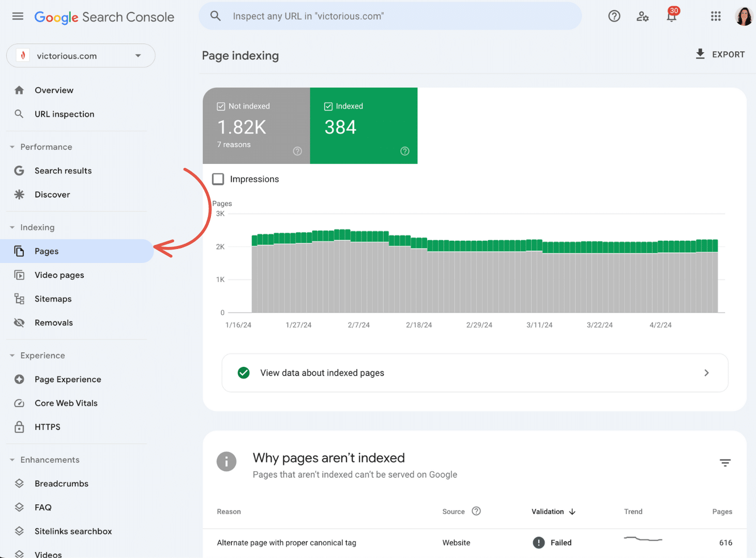Open Overview in sidebar

pos(54,90)
